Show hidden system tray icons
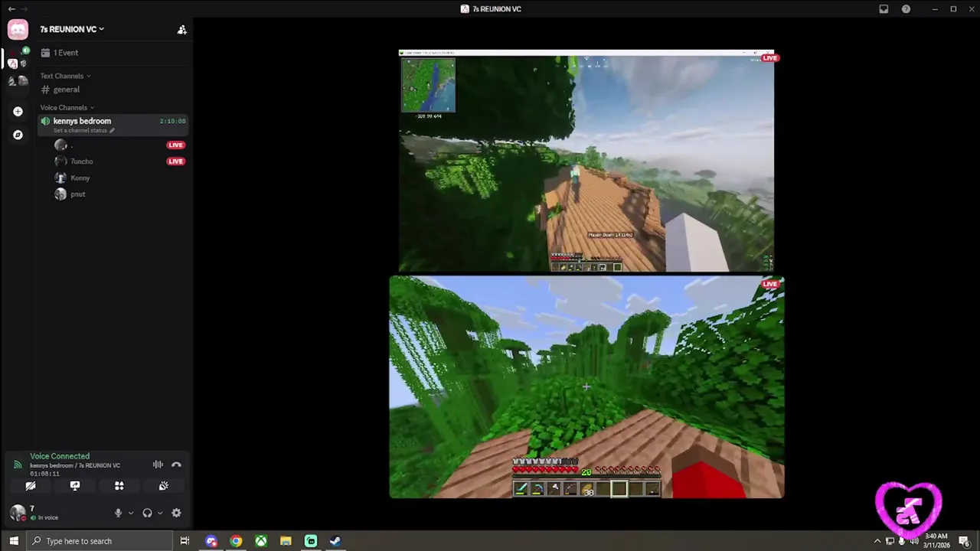The image size is (980, 551). pos(877,541)
